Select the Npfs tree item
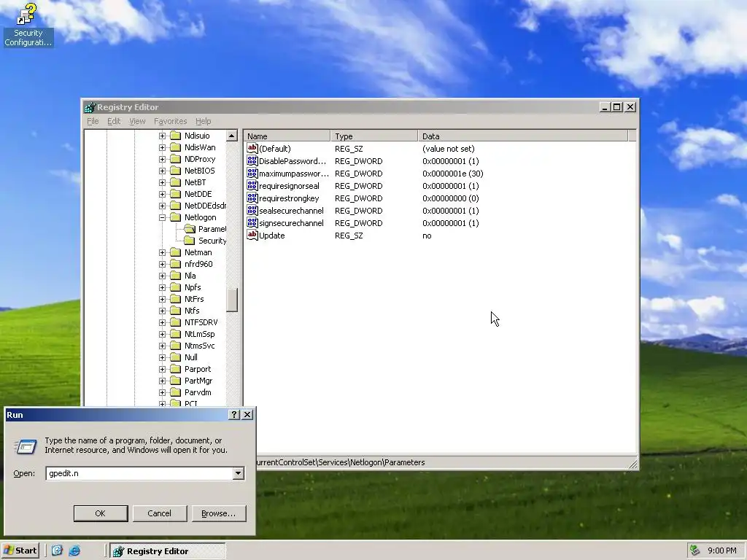 [193, 287]
